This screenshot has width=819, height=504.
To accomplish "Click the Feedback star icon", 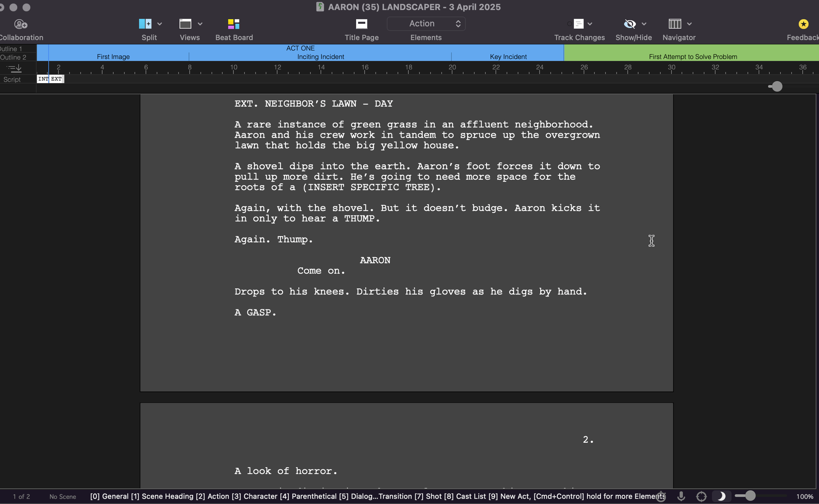I will [803, 24].
